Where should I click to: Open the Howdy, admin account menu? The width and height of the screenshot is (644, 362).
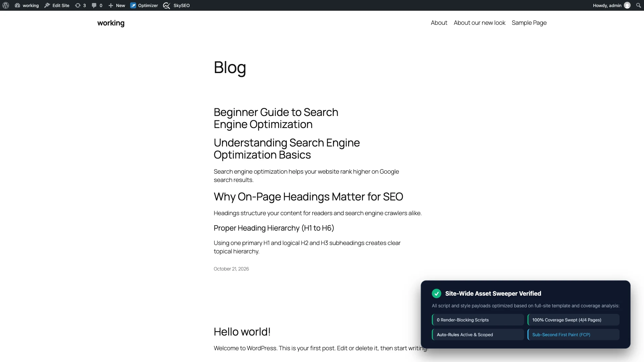611,5
